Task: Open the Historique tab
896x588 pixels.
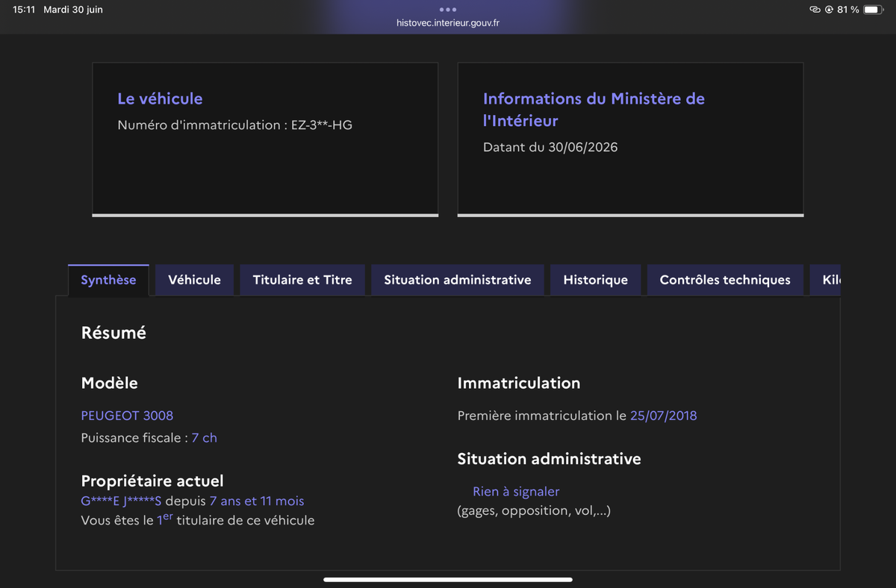Action: pyautogui.click(x=595, y=280)
